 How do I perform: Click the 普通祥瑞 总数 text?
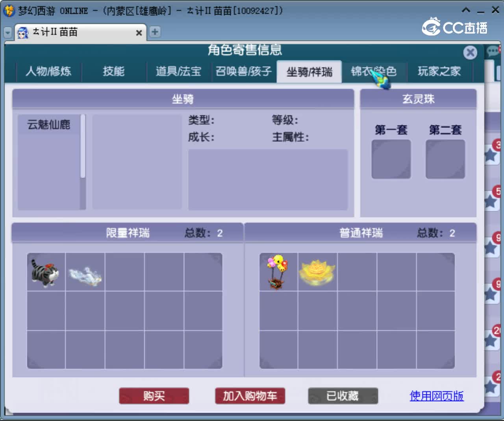point(436,233)
